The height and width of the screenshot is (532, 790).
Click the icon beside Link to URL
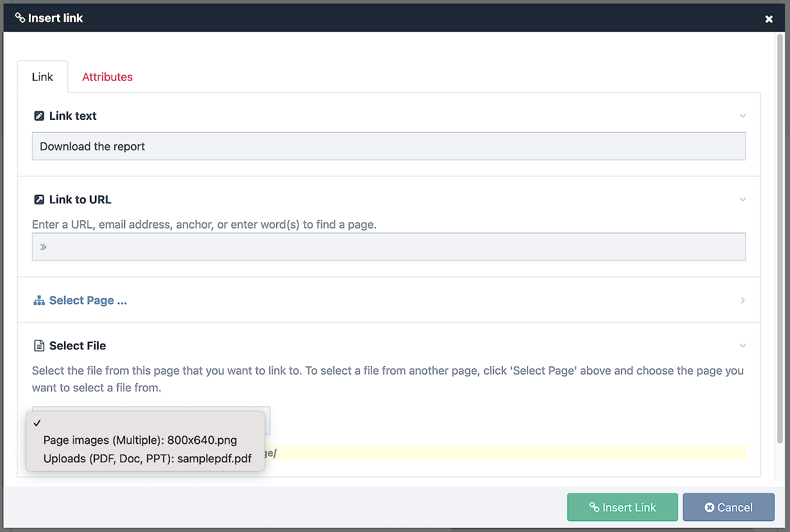coord(39,200)
